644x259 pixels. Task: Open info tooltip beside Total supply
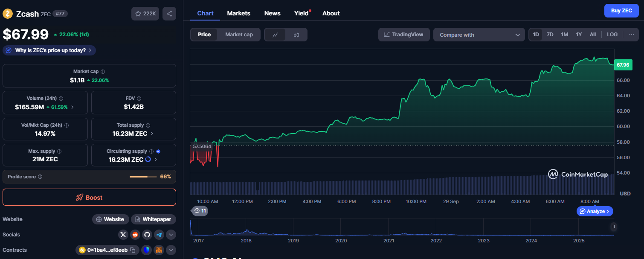coord(148,125)
